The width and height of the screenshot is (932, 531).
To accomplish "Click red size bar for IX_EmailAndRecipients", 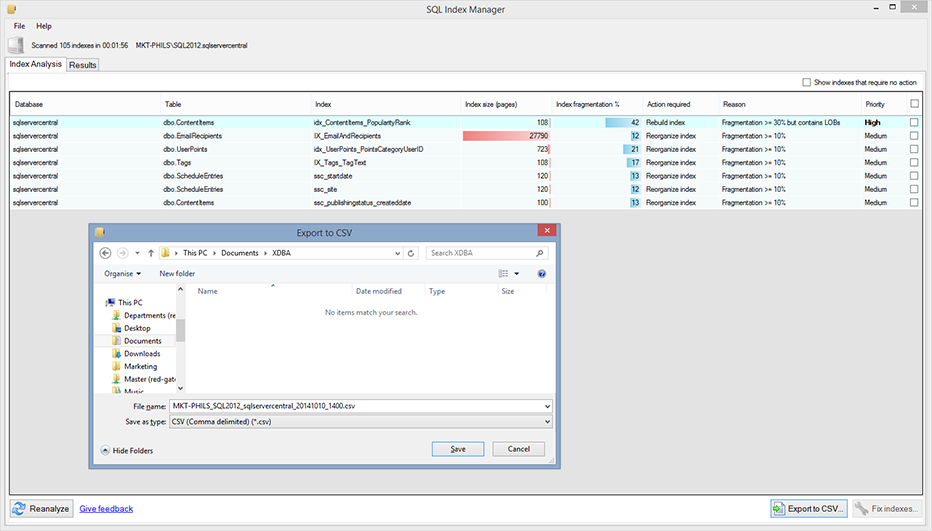I will 506,136.
